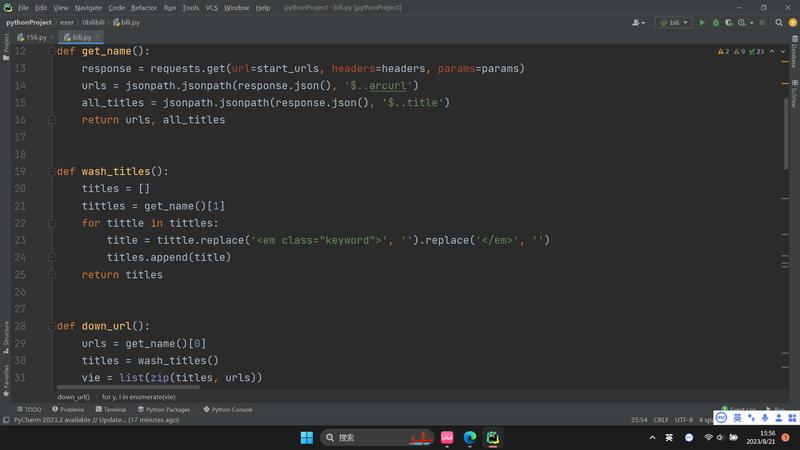Screen dimensions: 800x450
Task: Collapse the wash_titles function fold marker
Action: tap(52, 172)
